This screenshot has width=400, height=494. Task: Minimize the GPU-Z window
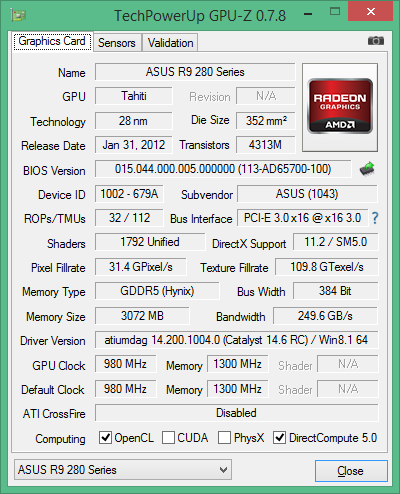[308, 14]
